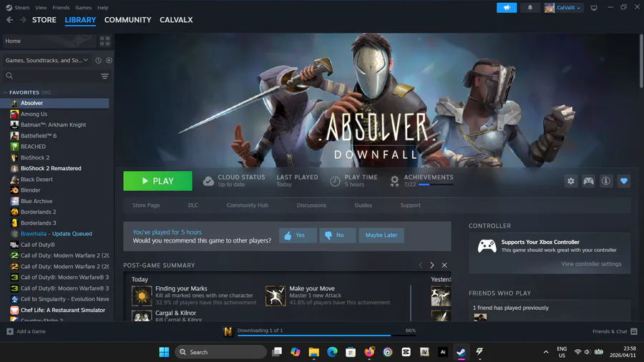Open controller layout icon for Absolver
Screen dimensions: 644x362
click(588, 181)
